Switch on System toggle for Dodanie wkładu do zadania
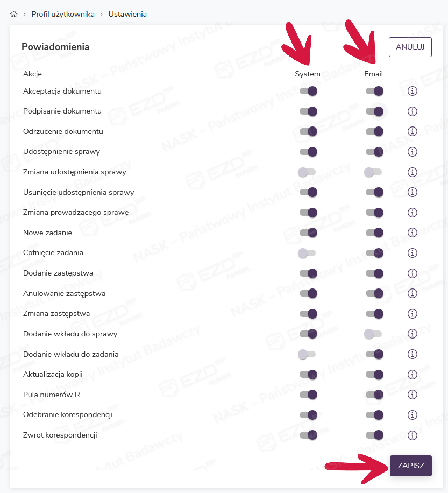 point(307,354)
